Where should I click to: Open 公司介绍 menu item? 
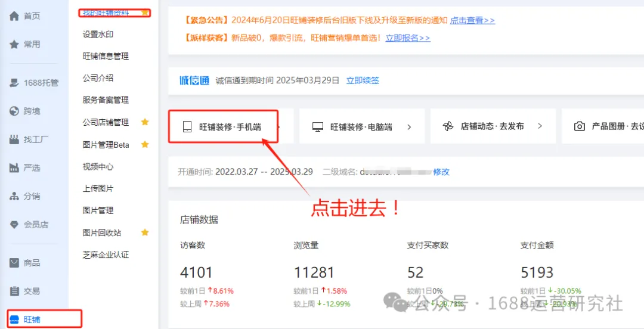98,78
